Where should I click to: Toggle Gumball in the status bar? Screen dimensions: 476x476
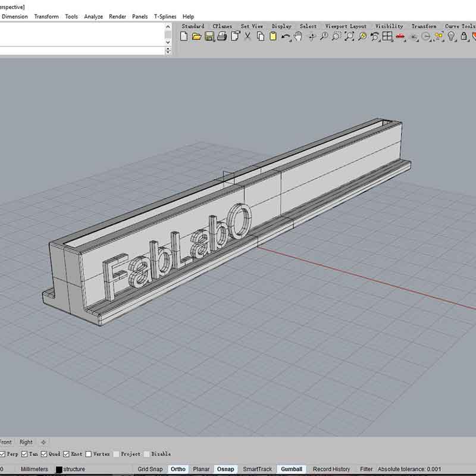tap(292, 469)
